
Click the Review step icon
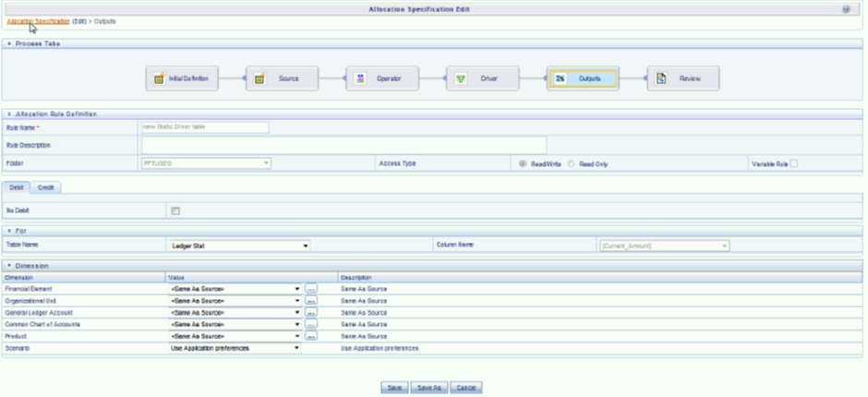coord(661,78)
